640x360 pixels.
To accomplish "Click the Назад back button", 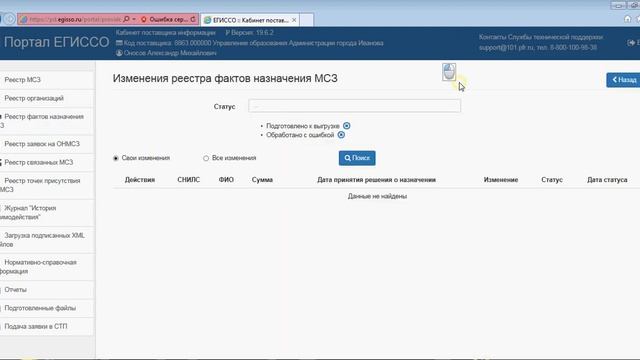I will click(623, 80).
